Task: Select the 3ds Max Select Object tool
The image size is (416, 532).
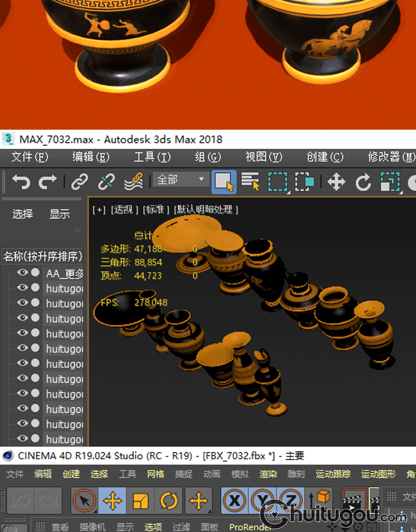Action: click(x=224, y=182)
